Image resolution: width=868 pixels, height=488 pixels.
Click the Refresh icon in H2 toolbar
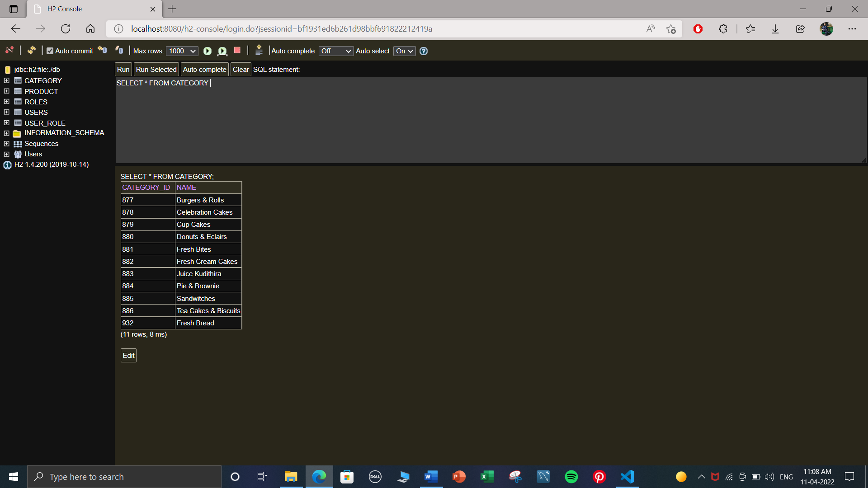coord(31,50)
